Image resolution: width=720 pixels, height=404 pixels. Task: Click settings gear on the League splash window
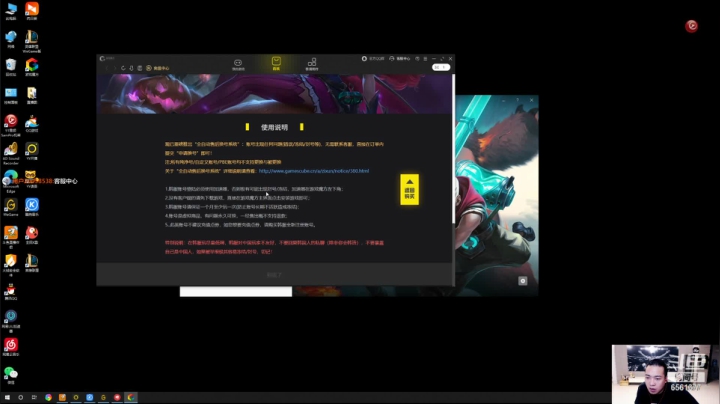pyautogui.click(x=523, y=281)
